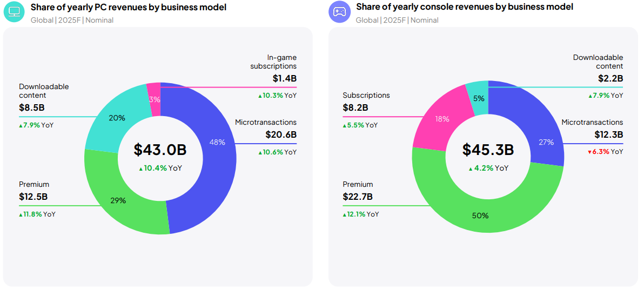The height and width of the screenshot is (290, 644).
Task: Select the PC downloadable content 20% slice
Action: 116,118
